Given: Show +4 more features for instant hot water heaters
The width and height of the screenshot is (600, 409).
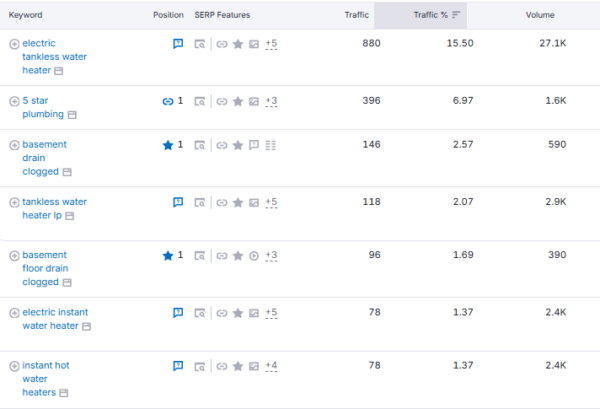Looking at the screenshot, I should coord(271,367).
